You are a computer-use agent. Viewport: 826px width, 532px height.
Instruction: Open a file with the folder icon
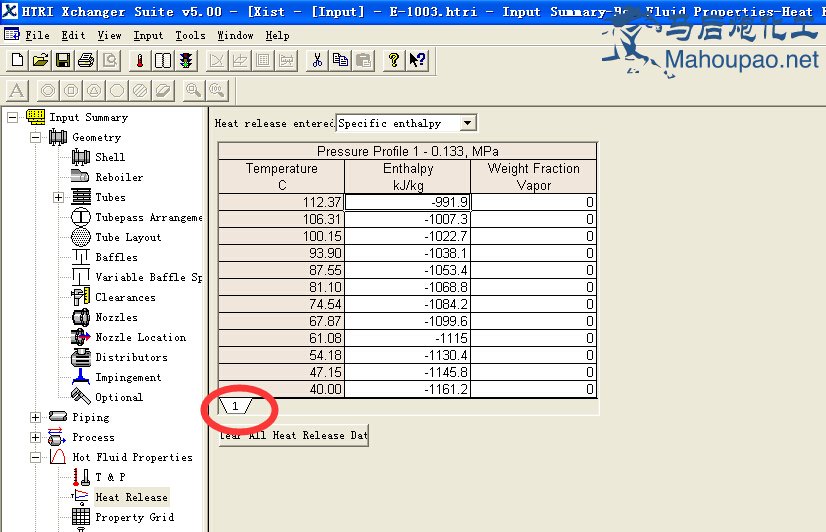coord(40,61)
